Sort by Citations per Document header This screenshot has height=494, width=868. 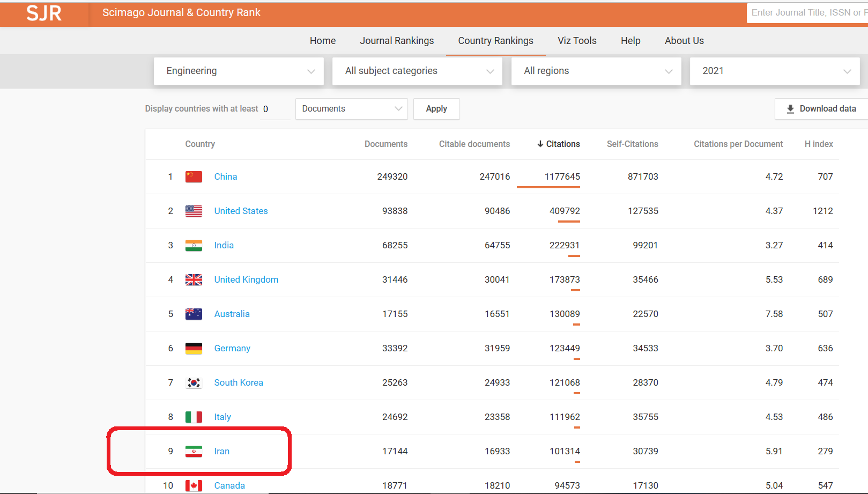click(x=738, y=144)
